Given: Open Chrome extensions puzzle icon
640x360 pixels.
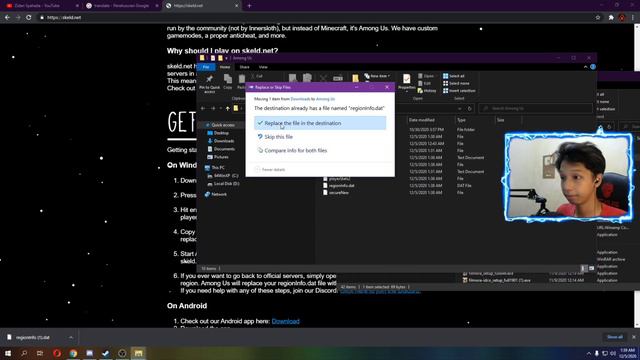Looking at the screenshot, I should click(611, 18).
